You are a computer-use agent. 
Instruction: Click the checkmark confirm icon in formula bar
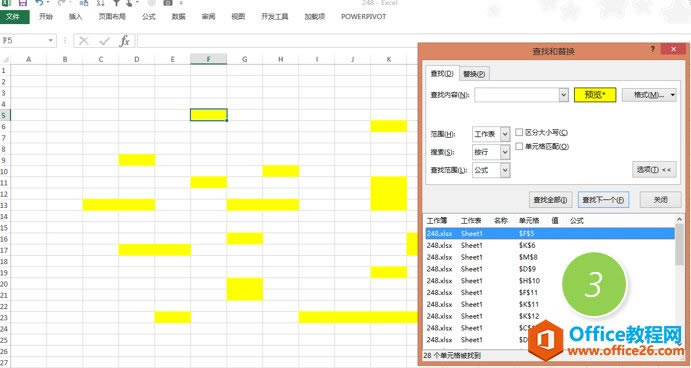click(104, 41)
